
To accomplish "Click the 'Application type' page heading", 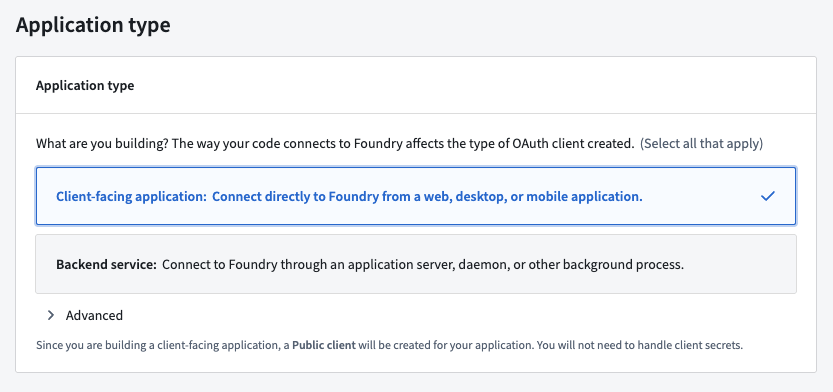I will click(x=93, y=25).
